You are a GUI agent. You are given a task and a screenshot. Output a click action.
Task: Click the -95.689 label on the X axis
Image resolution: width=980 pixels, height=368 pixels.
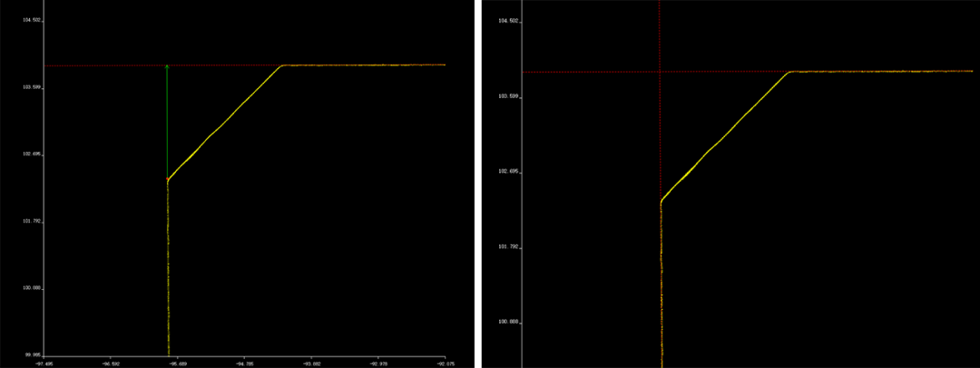coord(177,362)
